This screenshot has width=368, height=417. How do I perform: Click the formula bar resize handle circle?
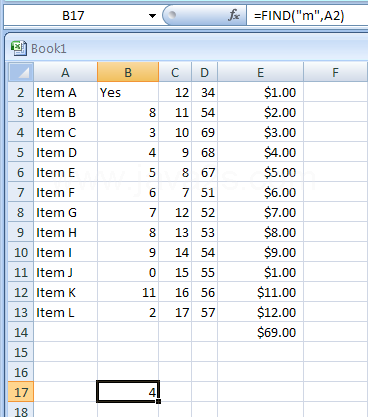[172, 15]
